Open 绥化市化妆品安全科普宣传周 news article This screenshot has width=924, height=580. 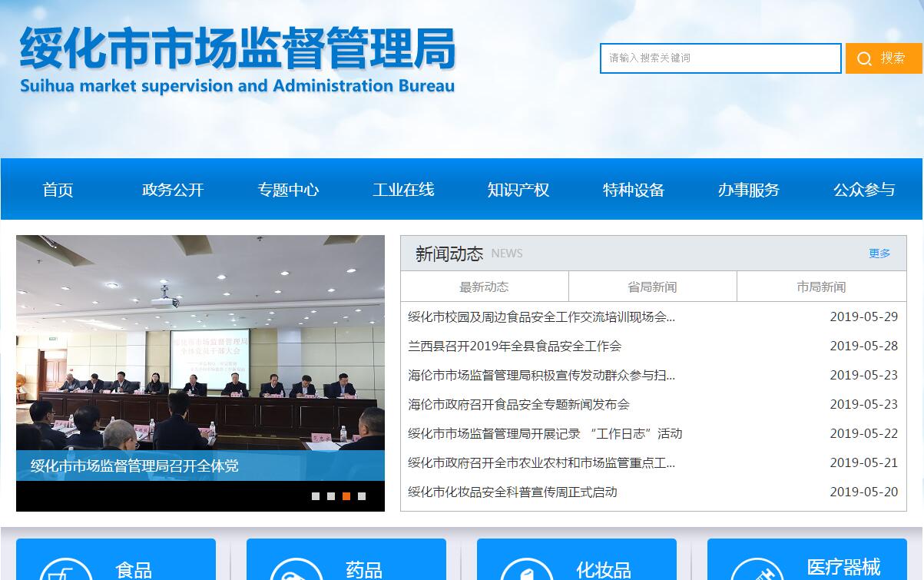[x=512, y=492]
